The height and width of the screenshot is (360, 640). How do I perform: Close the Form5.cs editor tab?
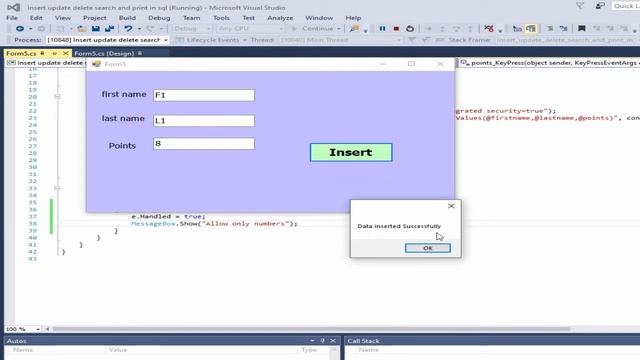point(65,53)
